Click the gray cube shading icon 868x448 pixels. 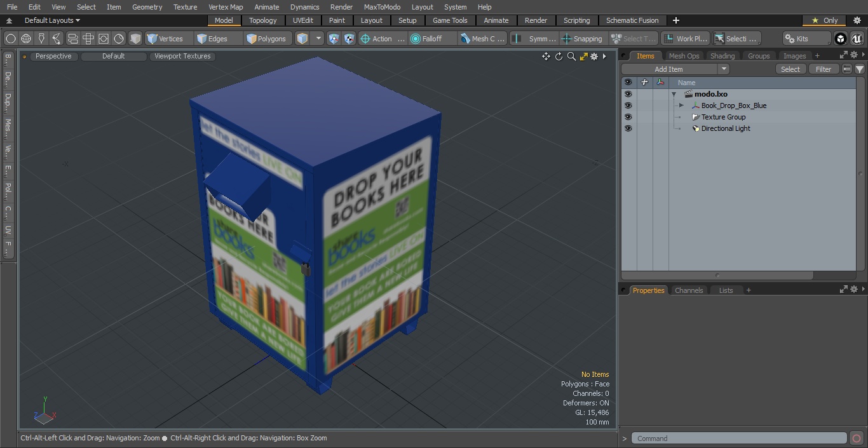pyautogui.click(x=135, y=39)
